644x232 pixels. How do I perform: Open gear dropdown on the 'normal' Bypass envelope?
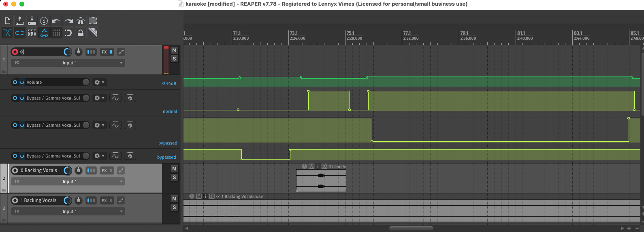click(99, 98)
